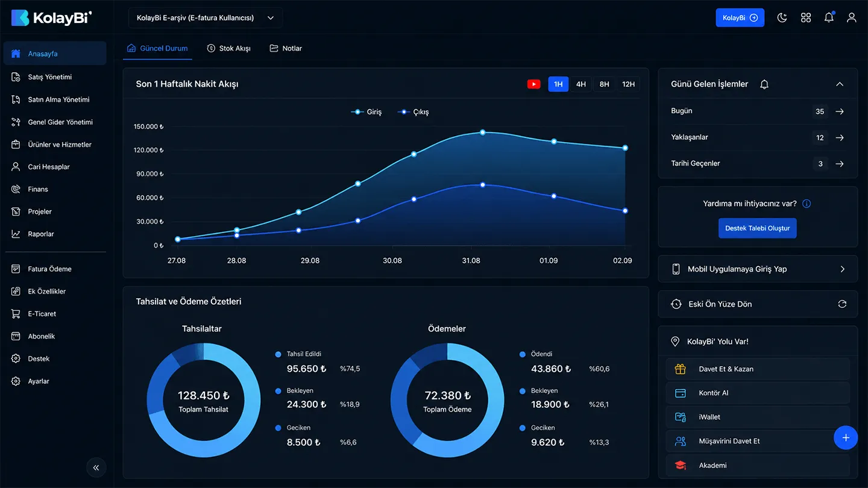Click the Projeler sidebar icon
The width and height of the screenshot is (868, 488).
tap(16, 211)
